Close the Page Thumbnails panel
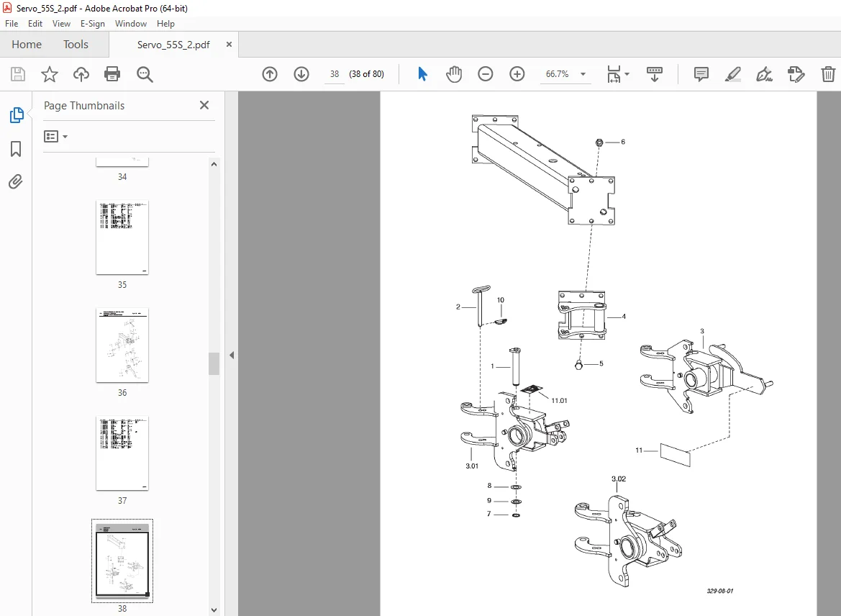 coord(204,105)
